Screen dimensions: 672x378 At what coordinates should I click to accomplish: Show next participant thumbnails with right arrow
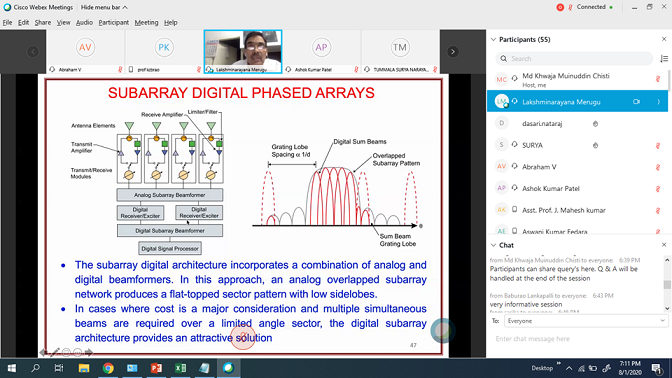[453, 51]
